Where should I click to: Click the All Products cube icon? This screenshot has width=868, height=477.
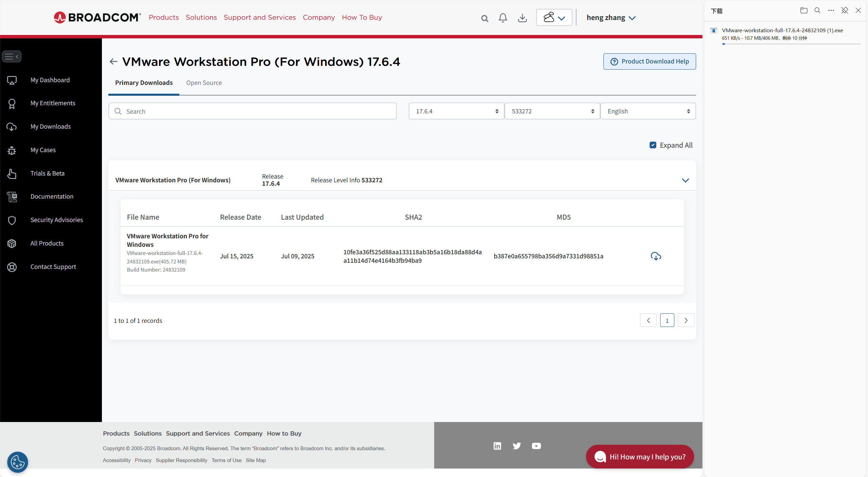(x=12, y=243)
